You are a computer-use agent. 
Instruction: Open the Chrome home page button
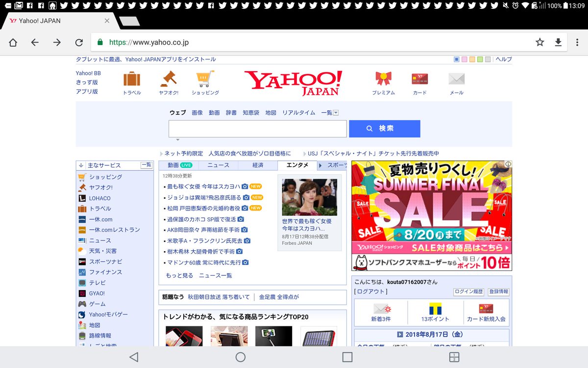(x=13, y=43)
